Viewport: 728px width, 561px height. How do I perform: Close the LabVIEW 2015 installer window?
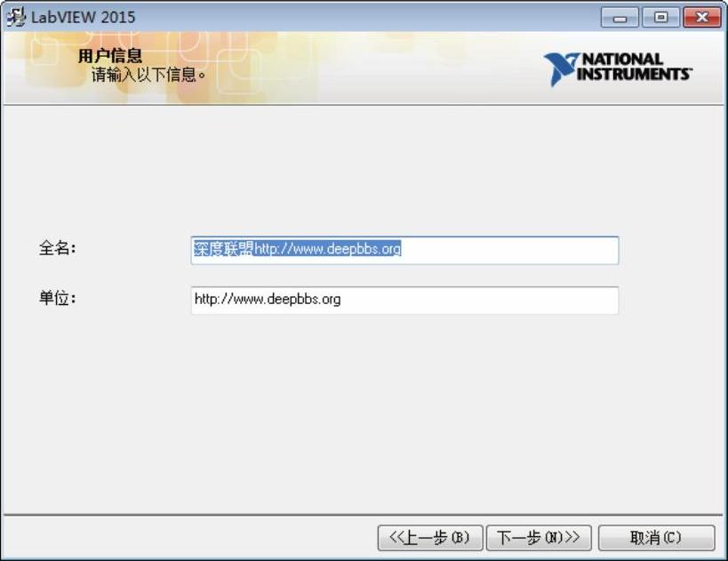coord(702,17)
